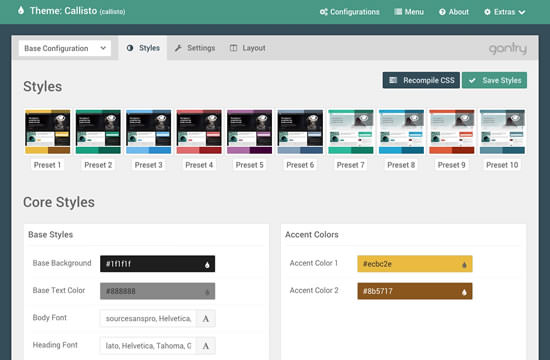This screenshot has width=550, height=360.
Task: Open color picker droplet for Base Text Color
Action: point(207,292)
